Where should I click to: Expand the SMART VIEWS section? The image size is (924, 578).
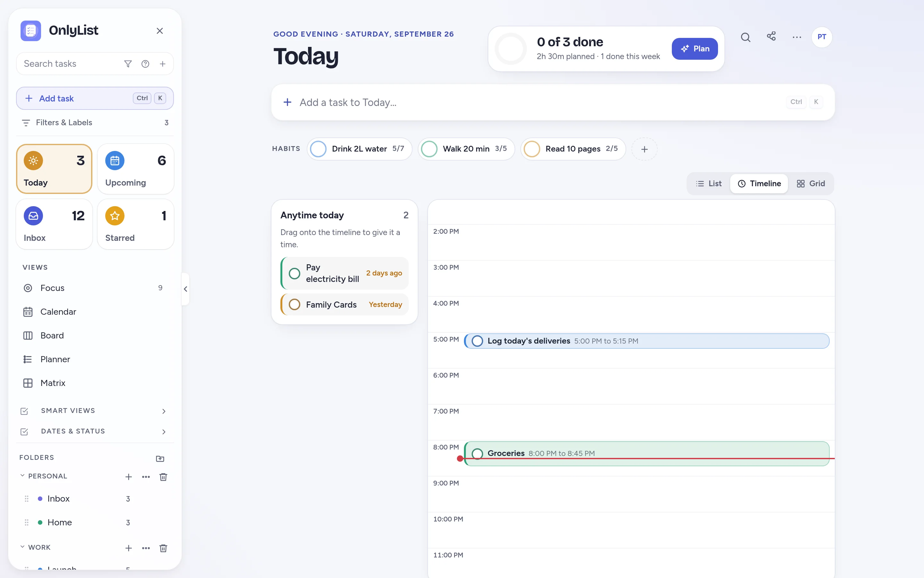click(95, 411)
